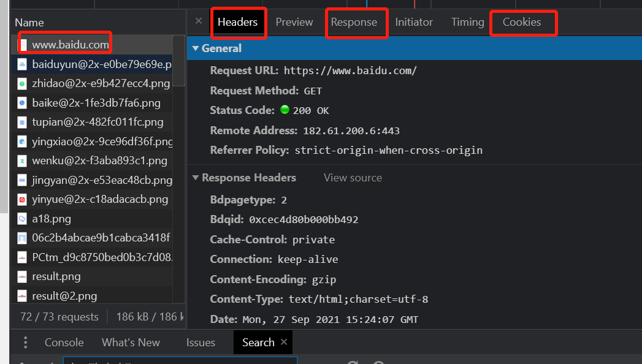Click View source link
The image size is (642, 364).
point(353,178)
